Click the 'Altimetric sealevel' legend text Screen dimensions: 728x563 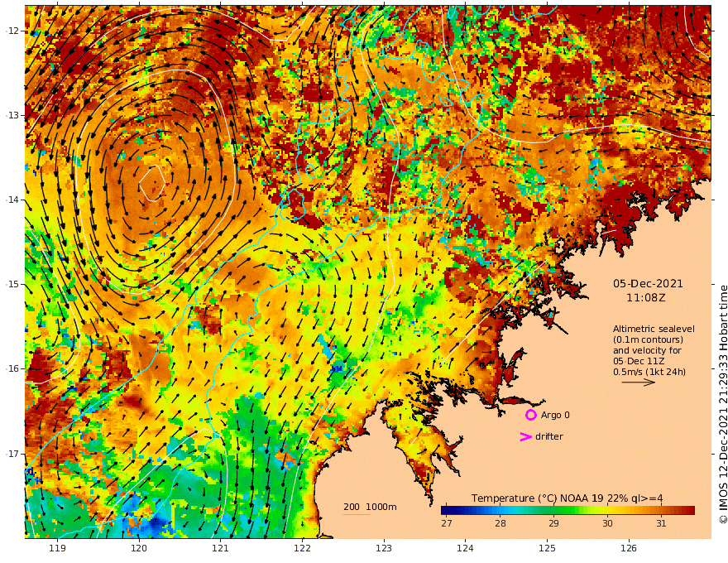pyautogui.click(x=654, y=329)
